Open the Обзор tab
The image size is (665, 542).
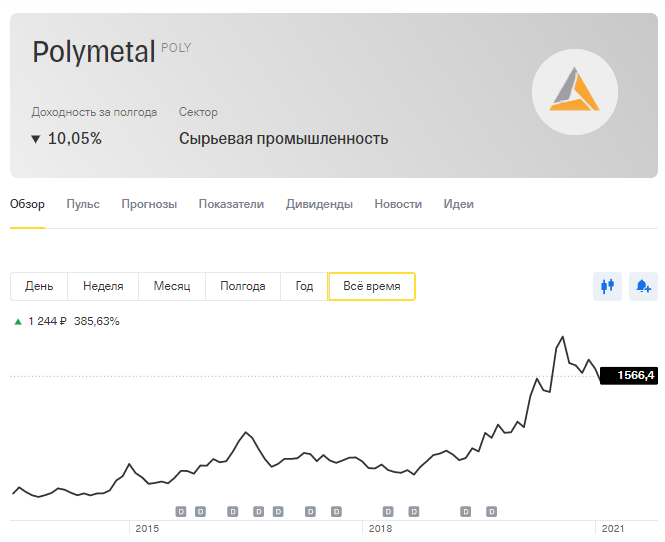tap(27, 204)
